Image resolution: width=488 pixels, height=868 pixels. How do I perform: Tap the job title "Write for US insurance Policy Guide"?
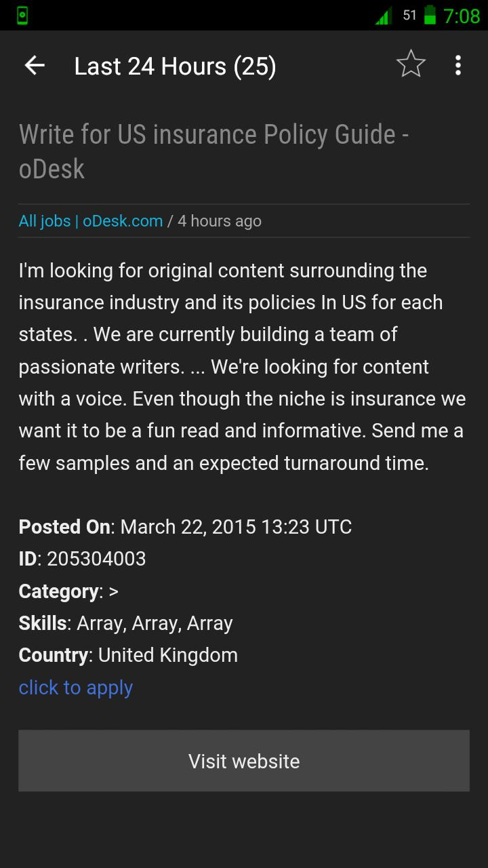[213, 151]
